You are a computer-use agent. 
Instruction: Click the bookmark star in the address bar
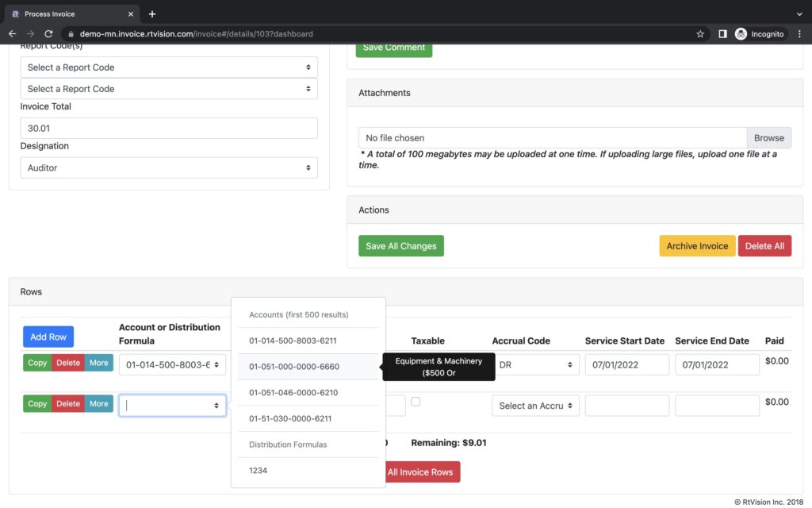click(701, 33)
